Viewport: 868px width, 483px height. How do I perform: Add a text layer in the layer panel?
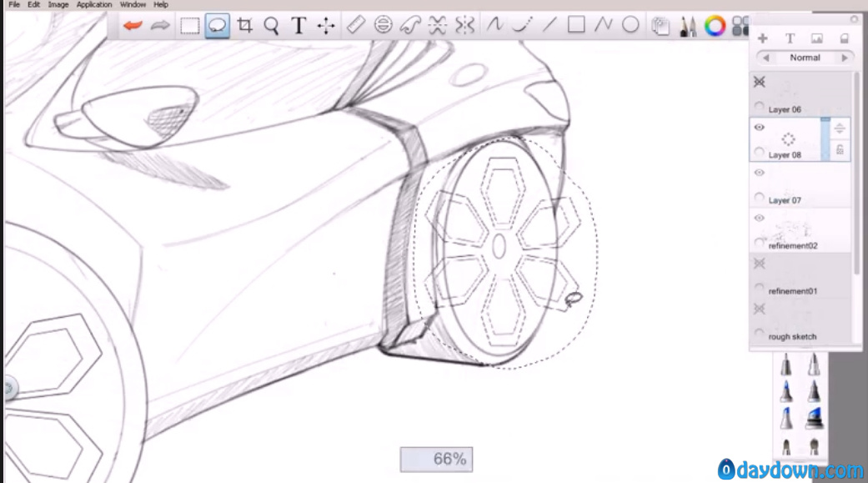pos(790,38)
